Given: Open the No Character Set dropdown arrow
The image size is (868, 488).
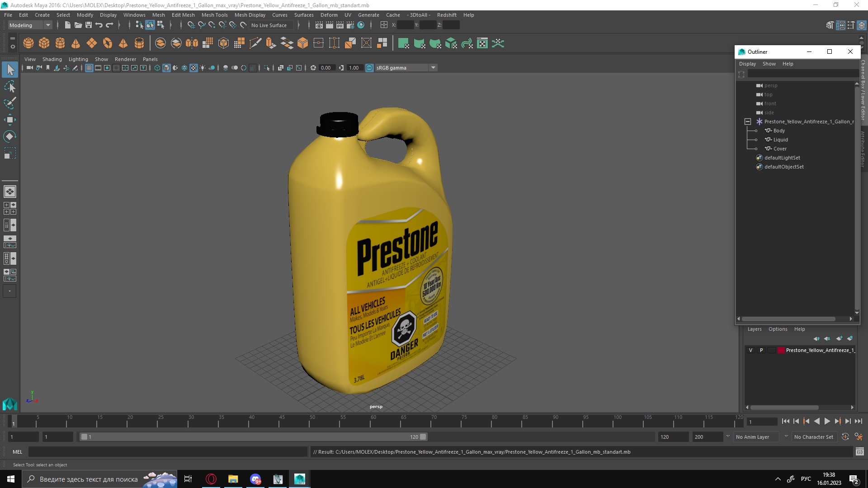Looking at the screenshot, I should tap(786, 436).
